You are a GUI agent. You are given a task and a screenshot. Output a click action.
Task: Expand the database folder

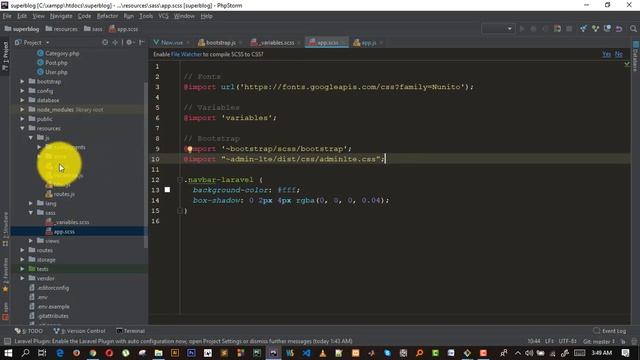point(22,100)
